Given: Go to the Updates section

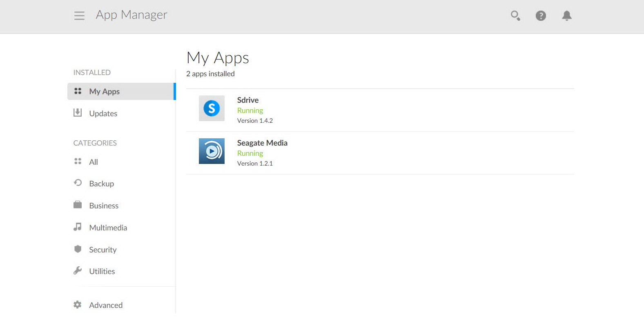Looking at the screenshot, I should click(103, 113).
